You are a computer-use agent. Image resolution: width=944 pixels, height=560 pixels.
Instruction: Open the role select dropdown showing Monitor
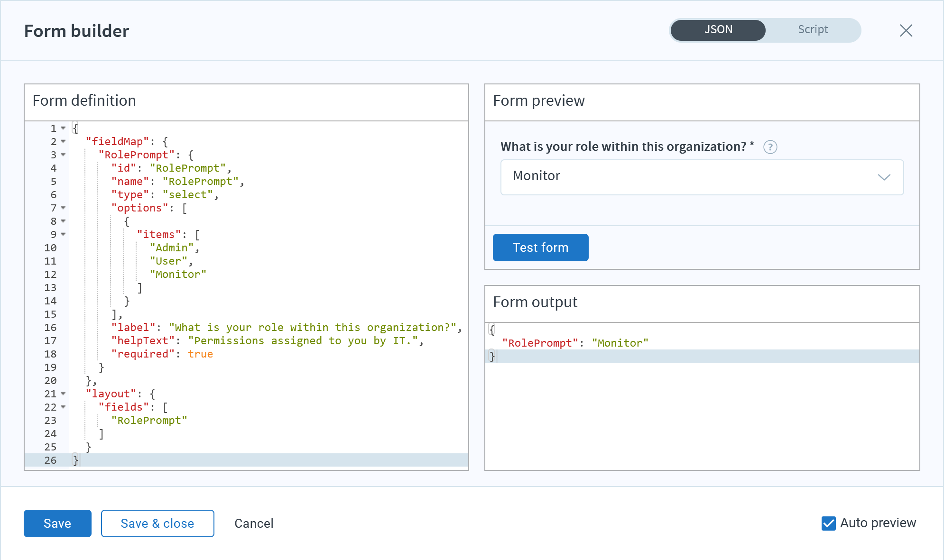702,177
